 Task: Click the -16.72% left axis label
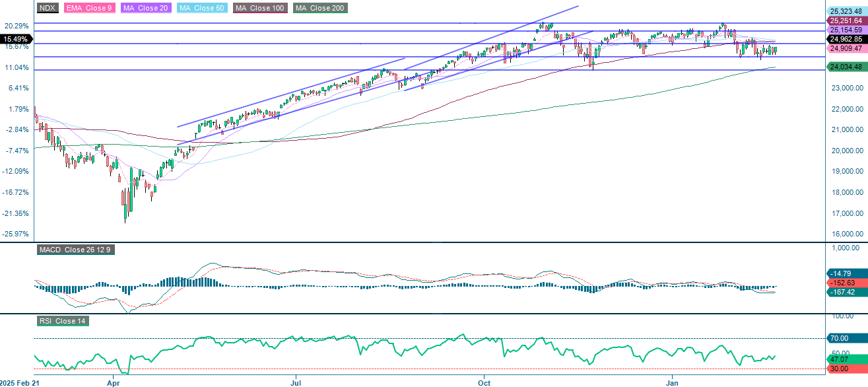pyautogui.click(x=15, y=192)
